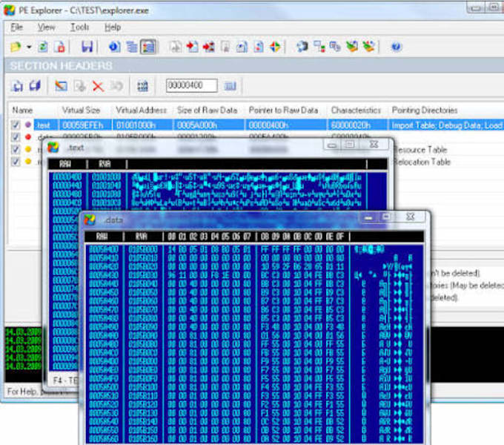
Task: Select the 00059EFEh virtual size cell
Action: point(83,125)
